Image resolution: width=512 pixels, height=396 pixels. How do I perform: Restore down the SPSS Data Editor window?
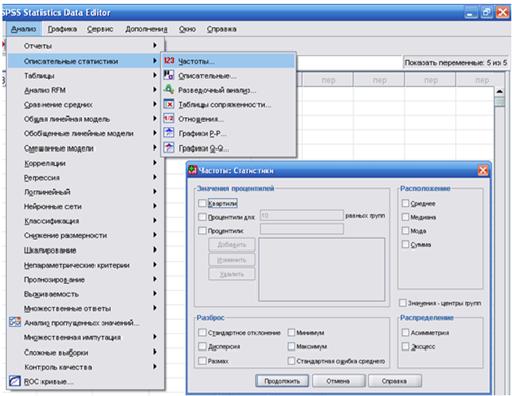[x=486, y=13]
